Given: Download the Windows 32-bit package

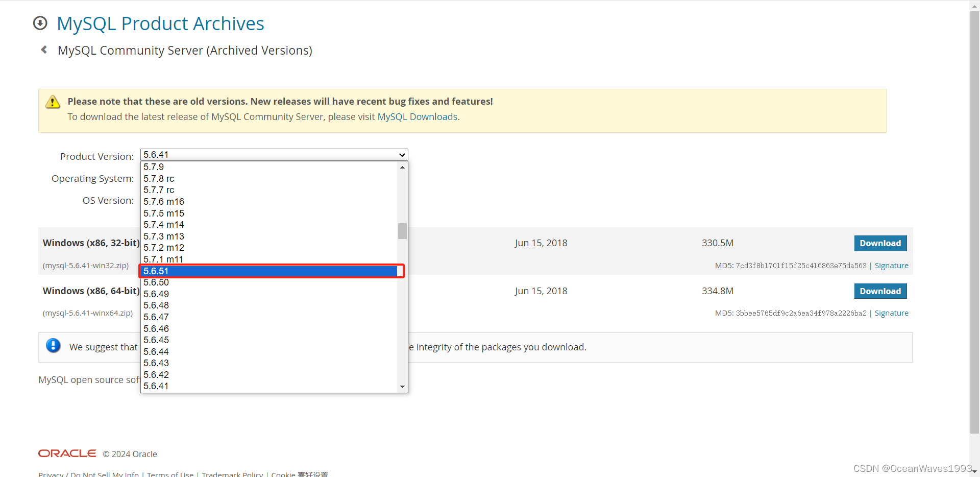Looking at the screenshot, I should coord(880,243).
